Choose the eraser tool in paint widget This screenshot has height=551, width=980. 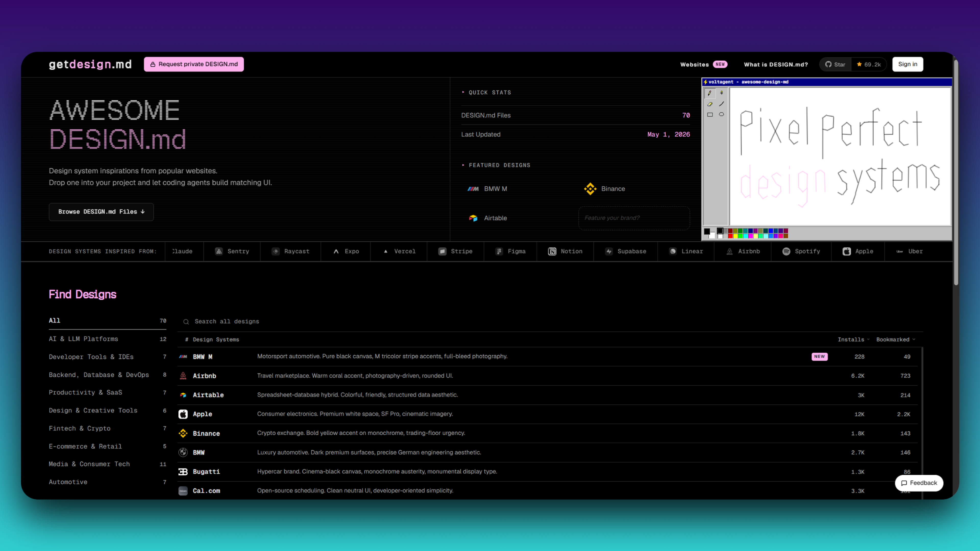pyautogui.click(x=710, y=104)
